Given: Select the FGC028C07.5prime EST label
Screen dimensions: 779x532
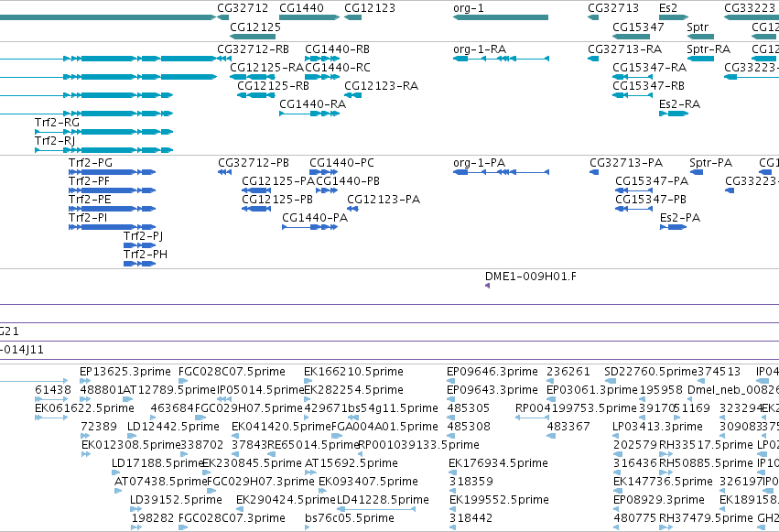Looking at the screenshot, I should click(x=232, y=372).
